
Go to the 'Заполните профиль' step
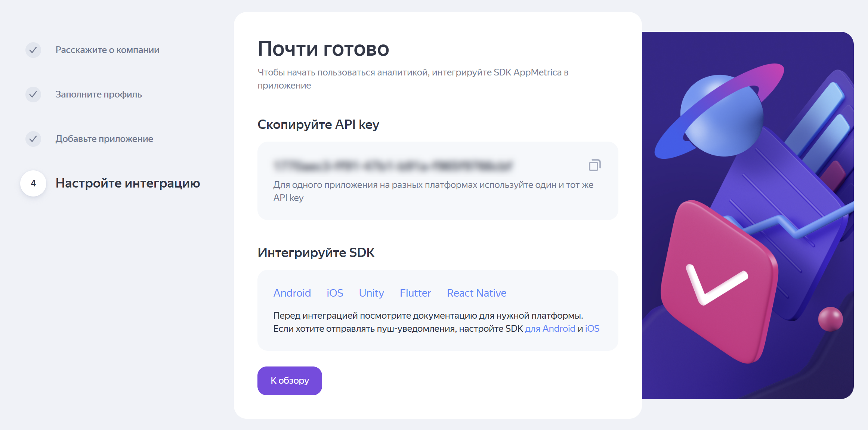point(99,95)
